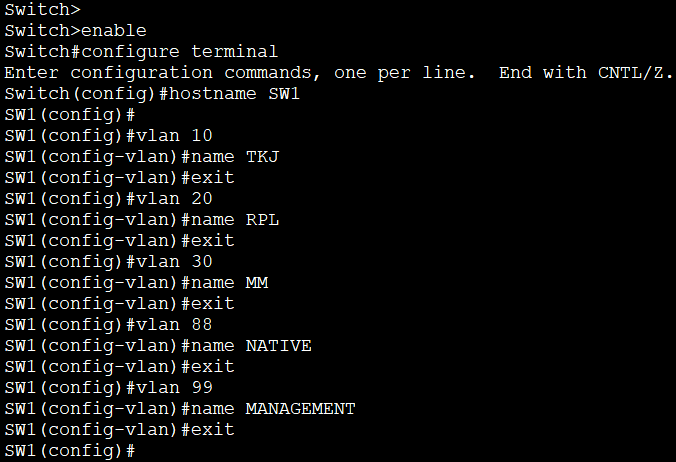
Task: Click the "Switch>enable" command line
Action: (75, 30)
